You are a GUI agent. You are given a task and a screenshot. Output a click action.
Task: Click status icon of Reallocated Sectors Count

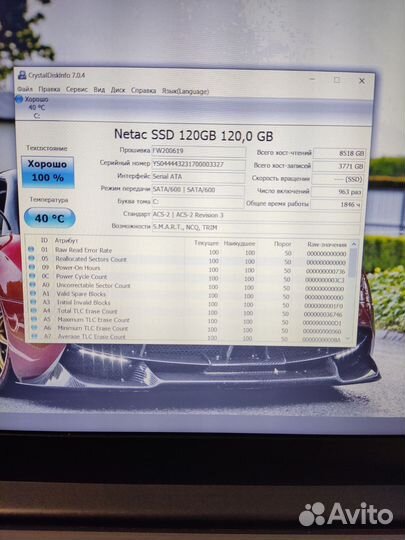pos(32,258)
